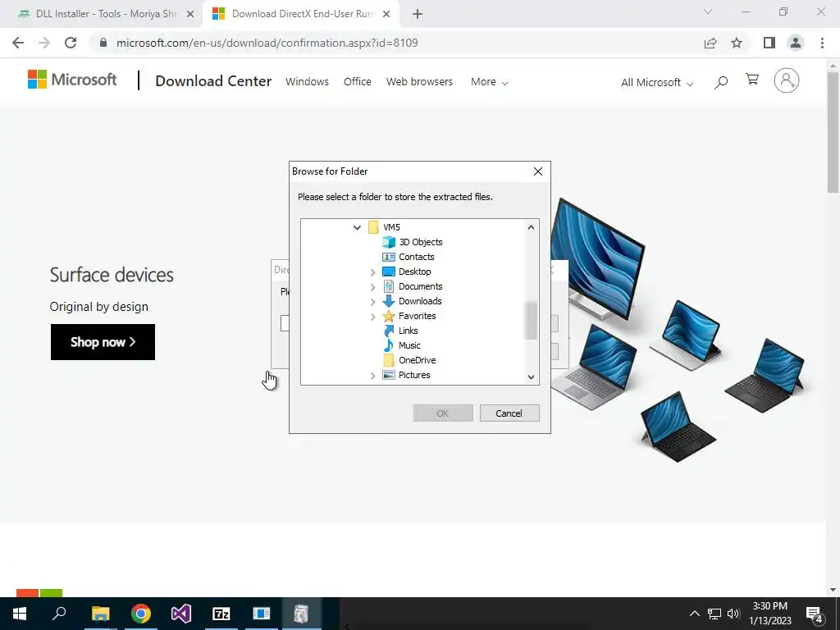Open 7-Zip from the taskbar

(221, 614)
